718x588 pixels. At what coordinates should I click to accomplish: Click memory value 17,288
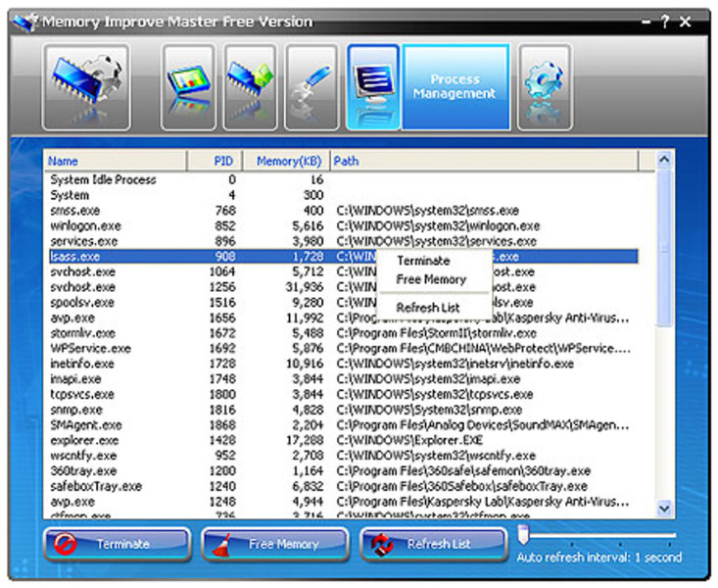tap(305, 440)
